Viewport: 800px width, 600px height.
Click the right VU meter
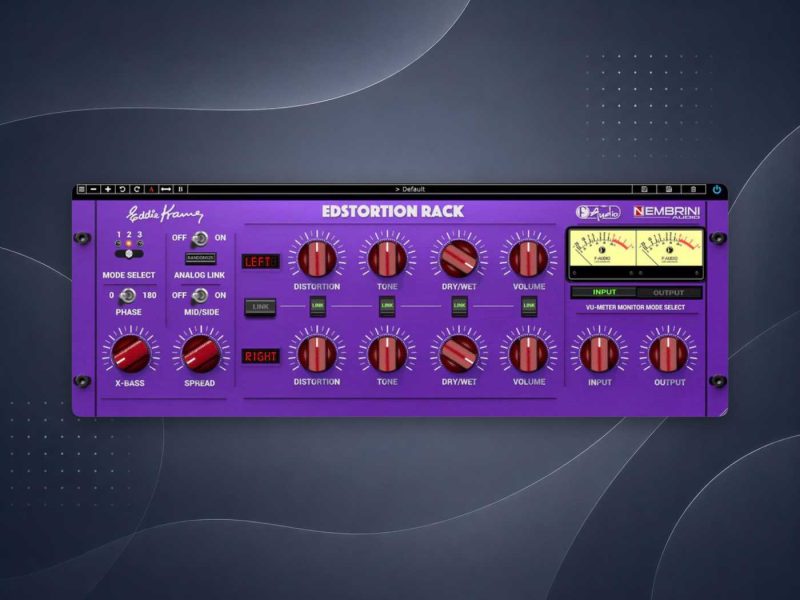pos(669,249)
